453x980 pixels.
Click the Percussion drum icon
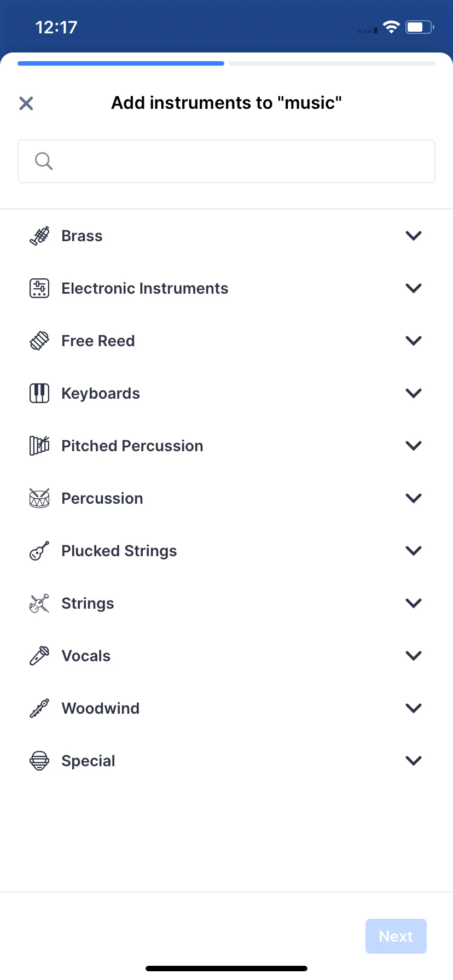[x=39, y=498]
